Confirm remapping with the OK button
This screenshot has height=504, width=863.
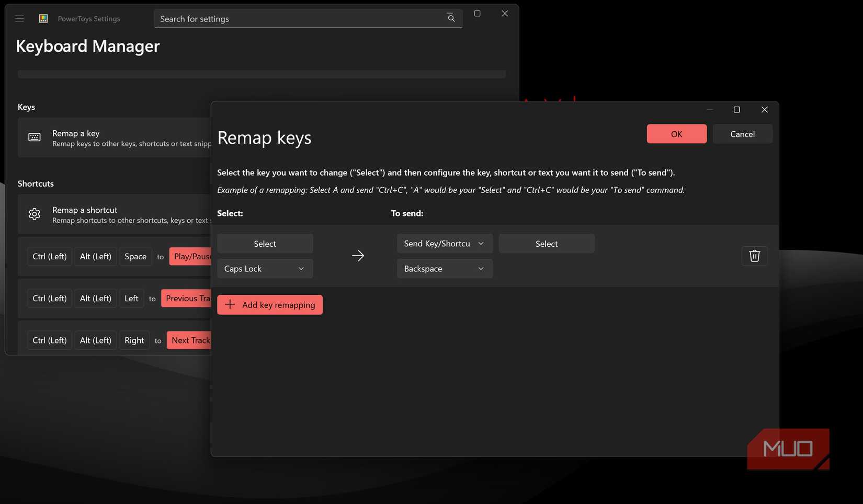pyautogui.click(x=676, y=134)
